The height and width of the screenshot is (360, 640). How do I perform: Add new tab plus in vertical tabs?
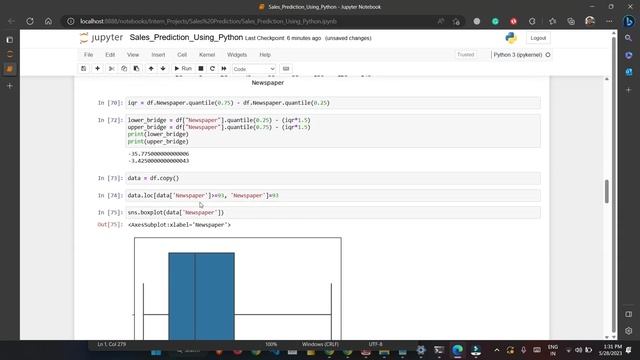pyautogui.click(x=9, y=86)
